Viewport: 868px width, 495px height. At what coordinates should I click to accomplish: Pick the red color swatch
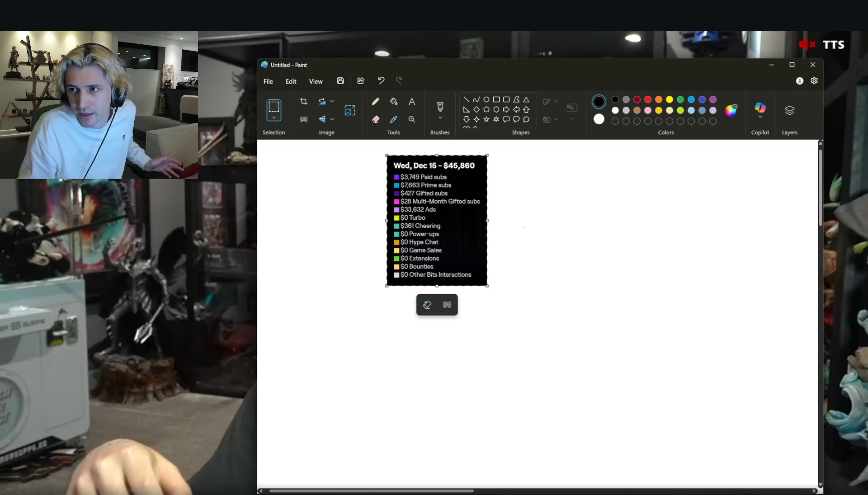click(648, 99)
